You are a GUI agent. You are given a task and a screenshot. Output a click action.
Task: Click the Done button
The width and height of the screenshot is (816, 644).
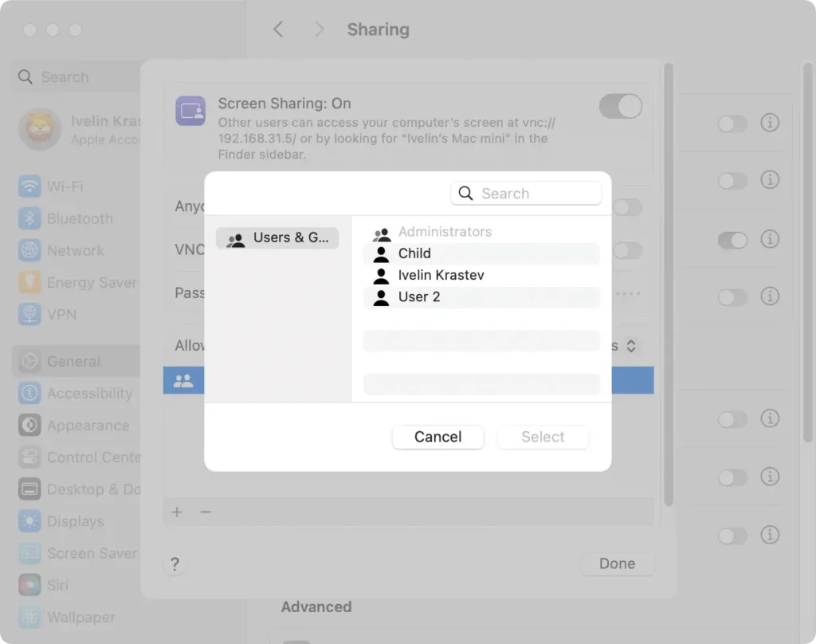617,563
